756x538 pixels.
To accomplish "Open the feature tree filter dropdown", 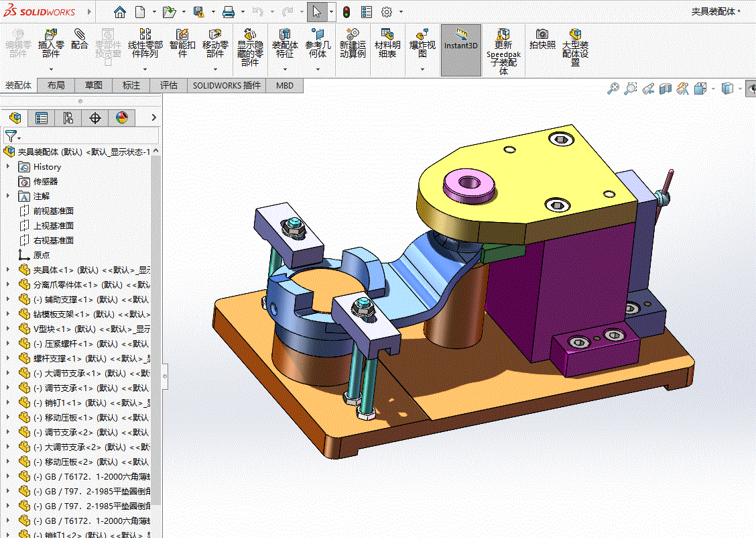I will (13, 136).
